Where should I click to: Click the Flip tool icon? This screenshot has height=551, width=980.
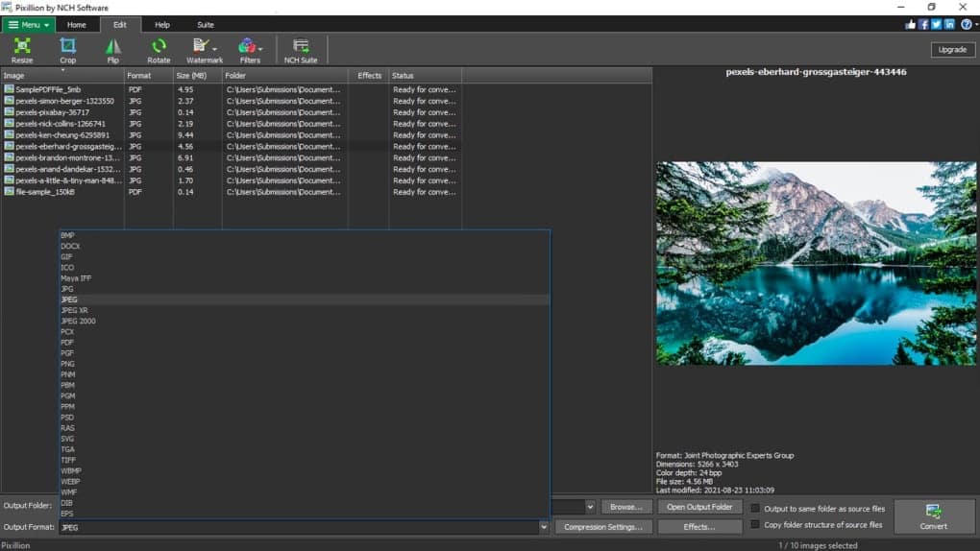(x=113, y=50)
